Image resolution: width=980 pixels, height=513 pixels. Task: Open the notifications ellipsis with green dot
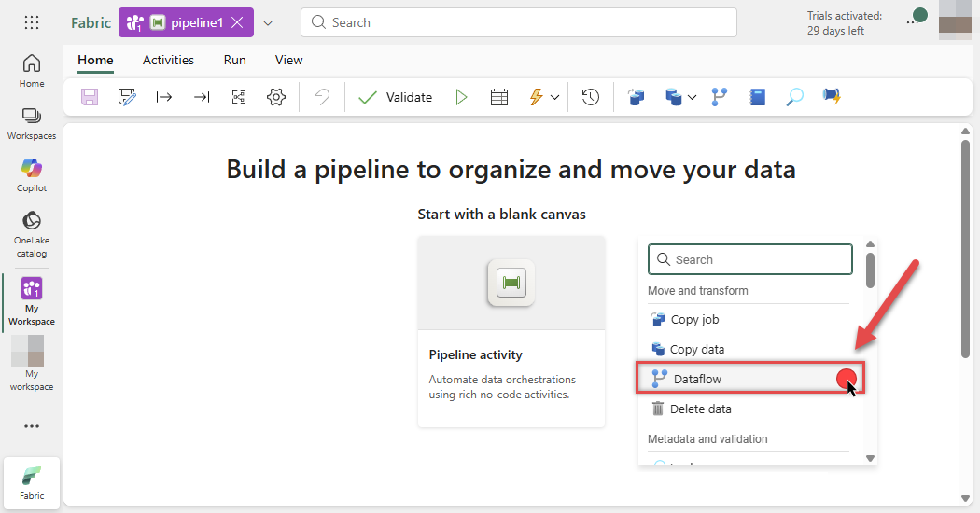point(917,18)
